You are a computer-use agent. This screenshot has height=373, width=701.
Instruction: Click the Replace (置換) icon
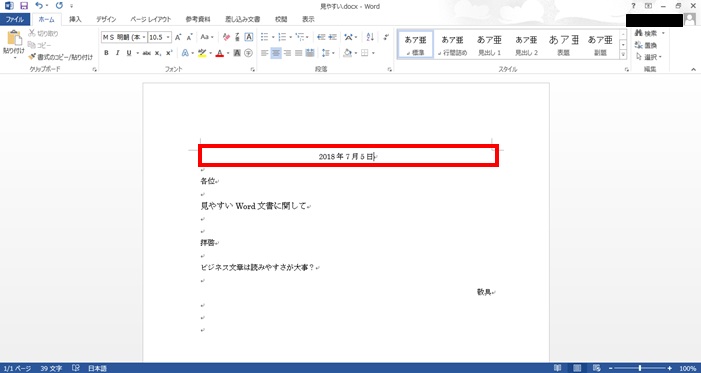click(x=638, y=45)
